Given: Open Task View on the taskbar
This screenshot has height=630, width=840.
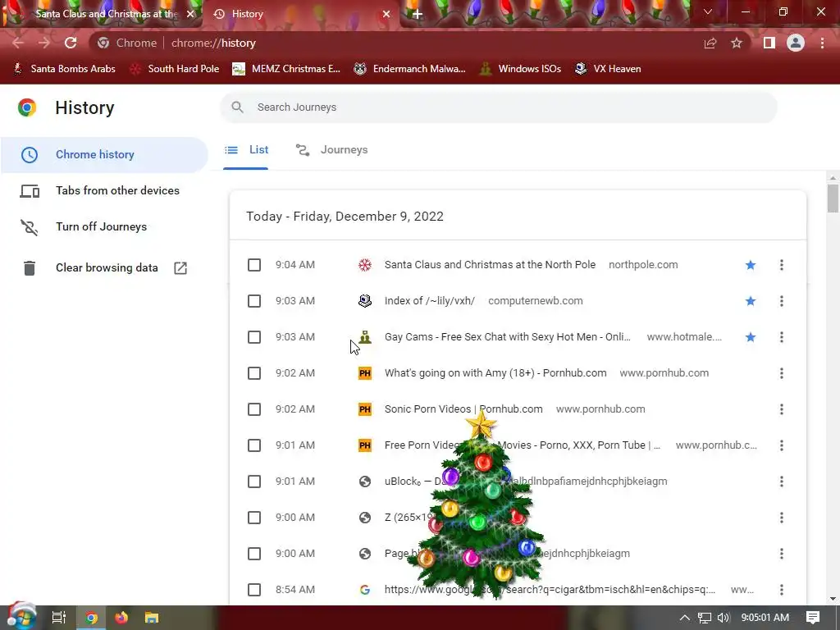Looking at the screenshot, I should point(59,618).
